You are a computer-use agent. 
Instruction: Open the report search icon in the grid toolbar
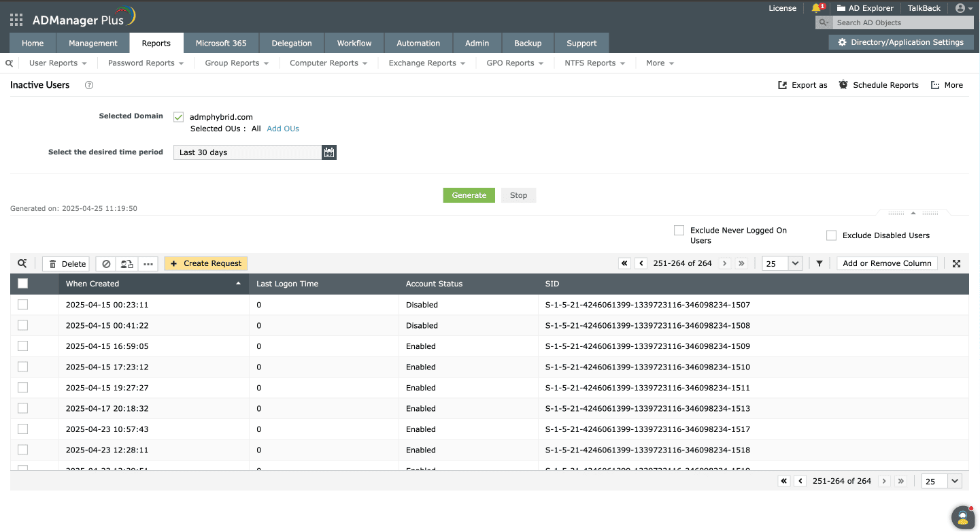click(x=22, y=263)
